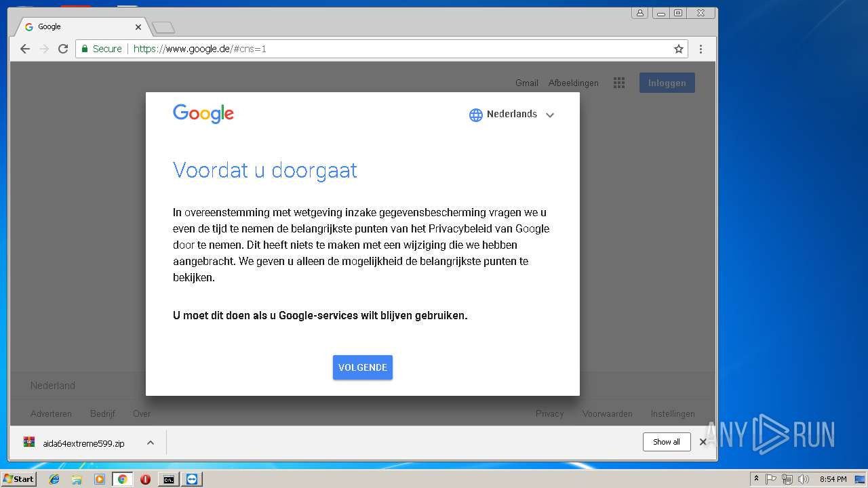Close the Google tab
This screenshot has height=488, width=868.
click(x=138, y=27)
